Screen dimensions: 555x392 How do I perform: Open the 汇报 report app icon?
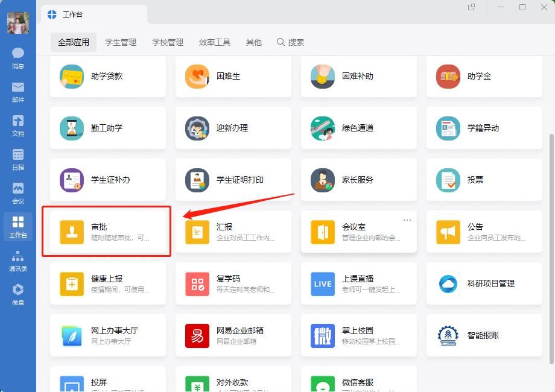(197, 232)
